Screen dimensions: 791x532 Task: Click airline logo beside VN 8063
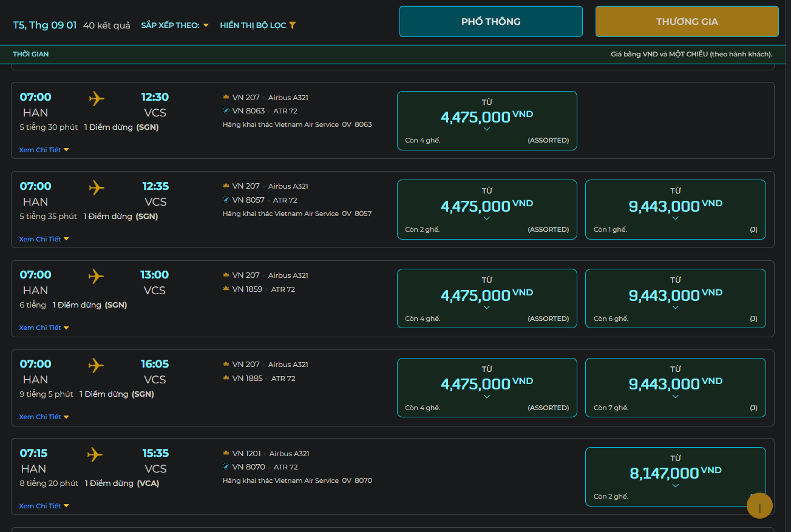pos(226,111)
